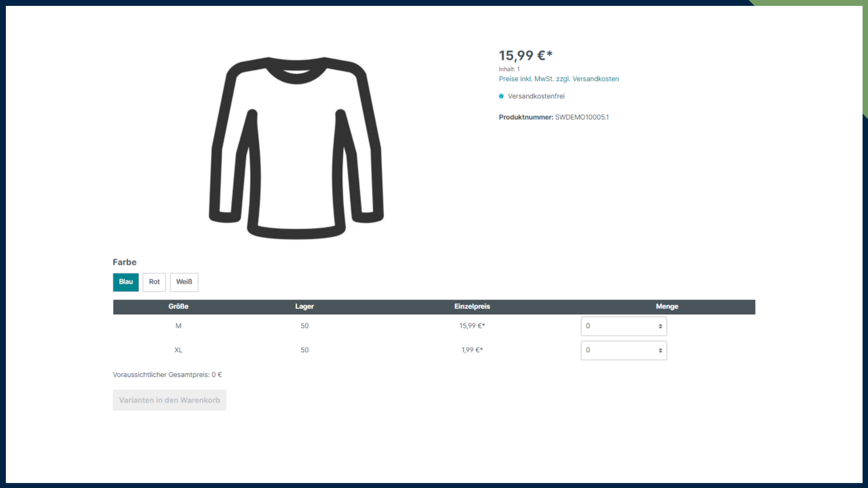Click the Menge column header
The image size is (868, 488).
click(666, 307)
